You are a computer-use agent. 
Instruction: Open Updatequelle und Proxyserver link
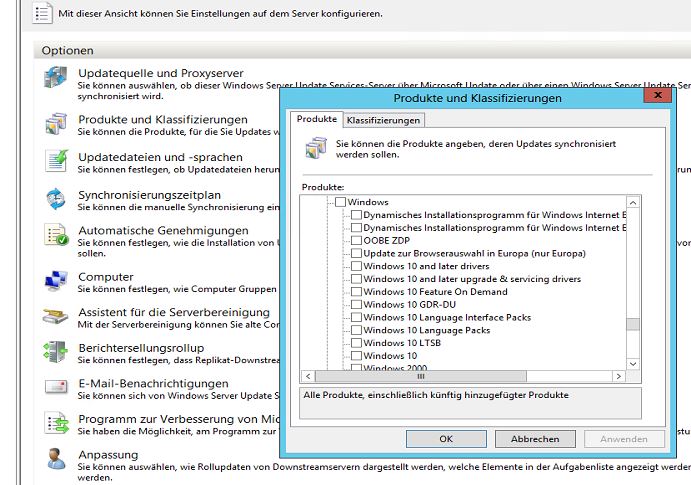coord(161,73)
